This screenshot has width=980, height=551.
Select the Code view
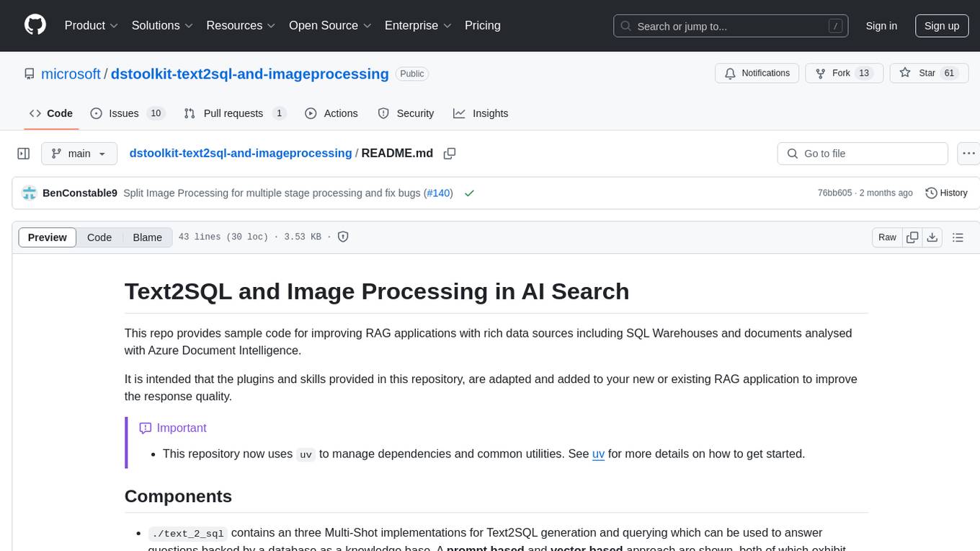pyautogui.click(x=99, y=237)
